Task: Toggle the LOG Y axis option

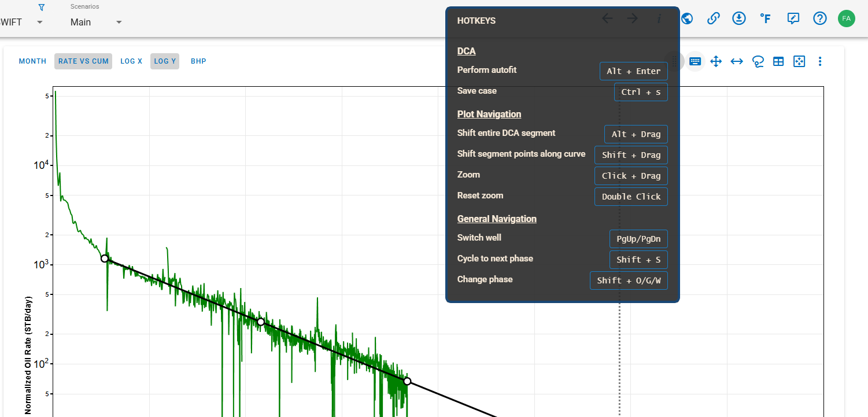Action: (x=165, y=61)
